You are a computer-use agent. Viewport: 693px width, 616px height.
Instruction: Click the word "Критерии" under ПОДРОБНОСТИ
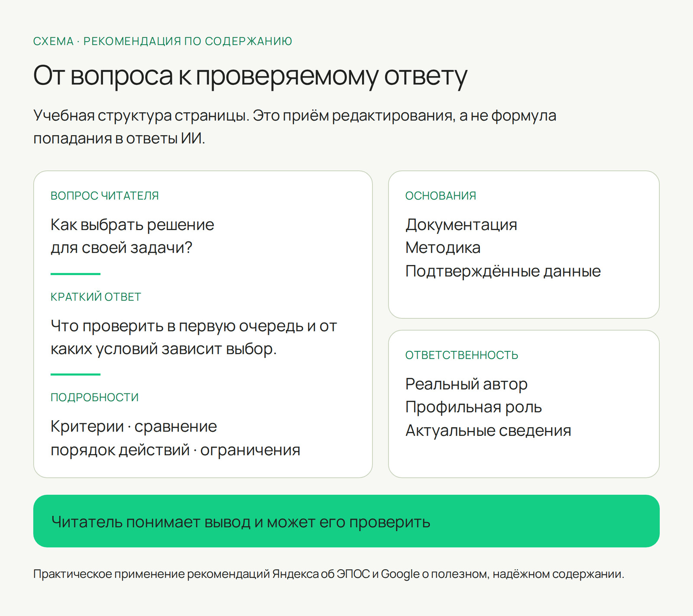(87, 427)
